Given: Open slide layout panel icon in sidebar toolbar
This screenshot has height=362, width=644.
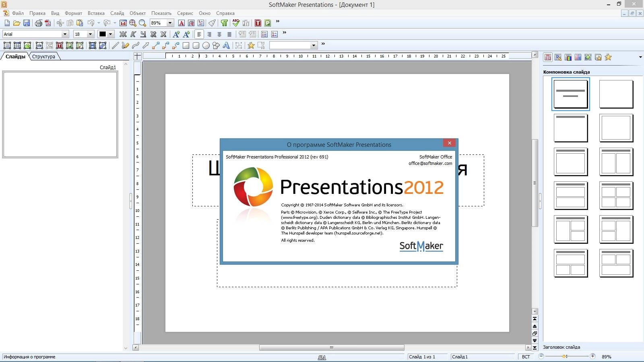Looking at the screenshot, I should point(548,57).
